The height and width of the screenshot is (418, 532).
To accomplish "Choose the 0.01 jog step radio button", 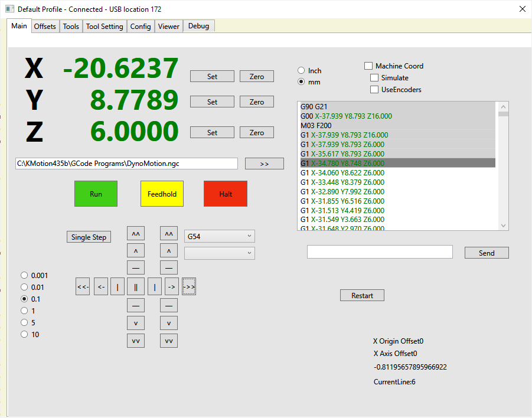I will tap(25, 287).
